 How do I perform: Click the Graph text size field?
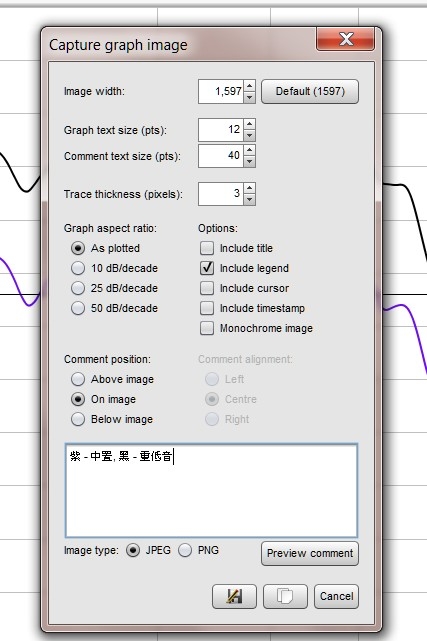point(221,130)
